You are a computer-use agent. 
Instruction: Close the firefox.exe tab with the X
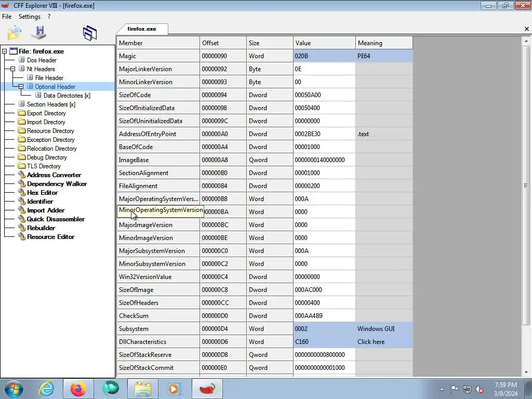(527, 29)
